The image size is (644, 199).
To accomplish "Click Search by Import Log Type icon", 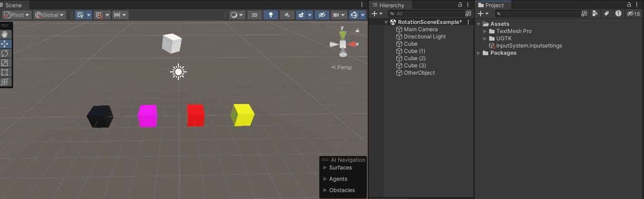I will [x=618, y=14].
